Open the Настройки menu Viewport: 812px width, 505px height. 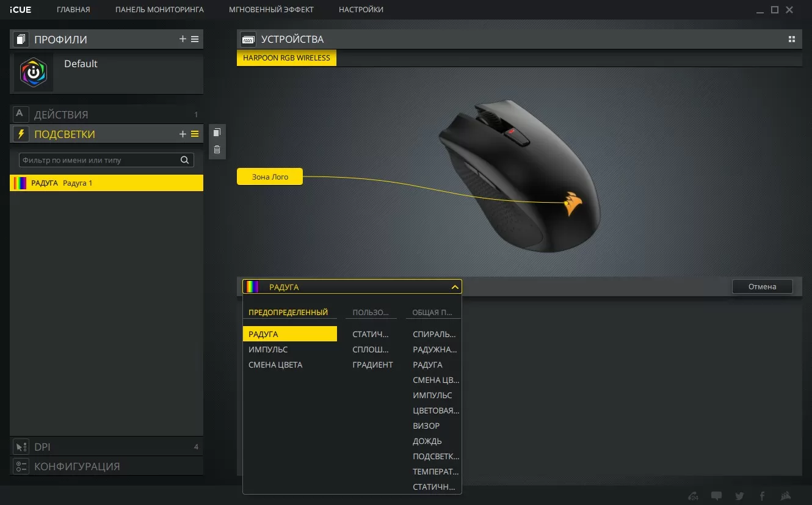pyautogui.click(x=361, y=10)
